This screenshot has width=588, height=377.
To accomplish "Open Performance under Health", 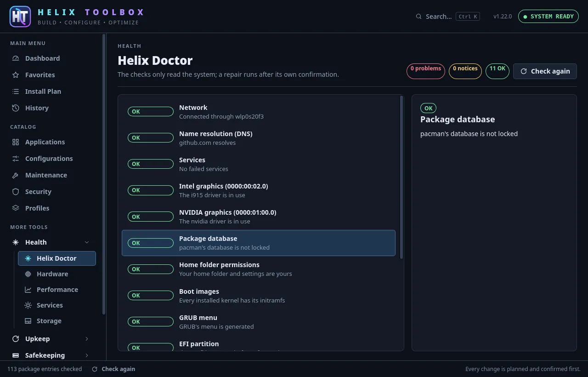I will coord(57,290).
